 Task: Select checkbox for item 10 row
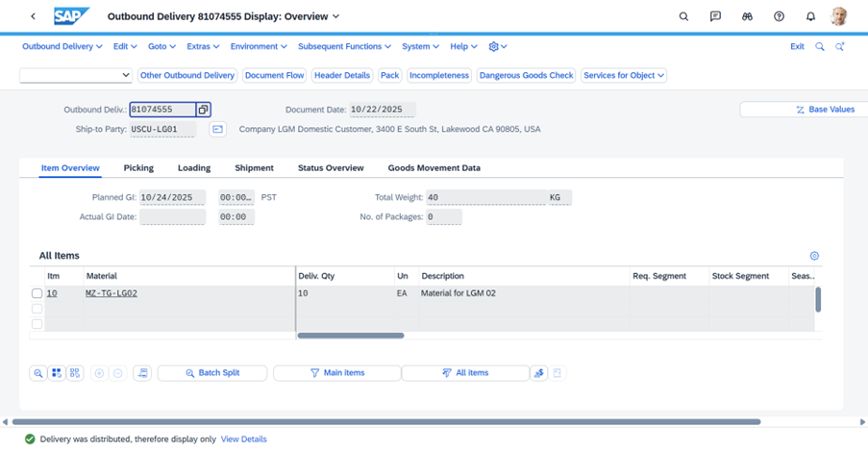[37, 293]
